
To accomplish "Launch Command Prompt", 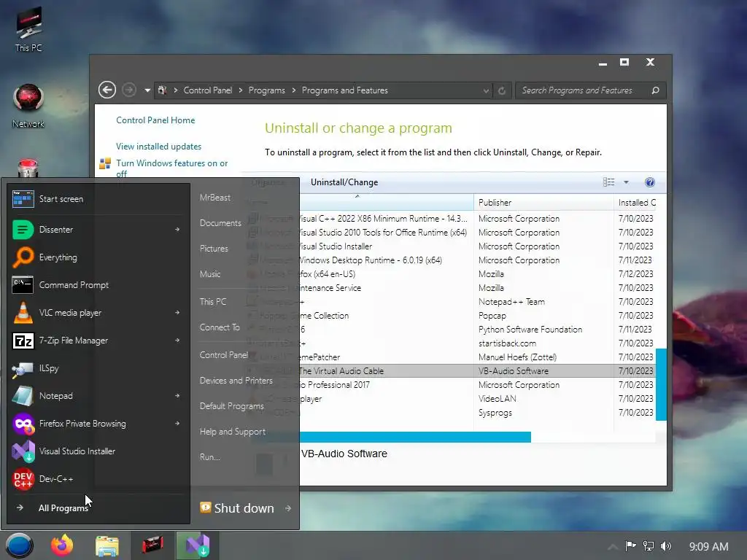I will click(98, 285).
